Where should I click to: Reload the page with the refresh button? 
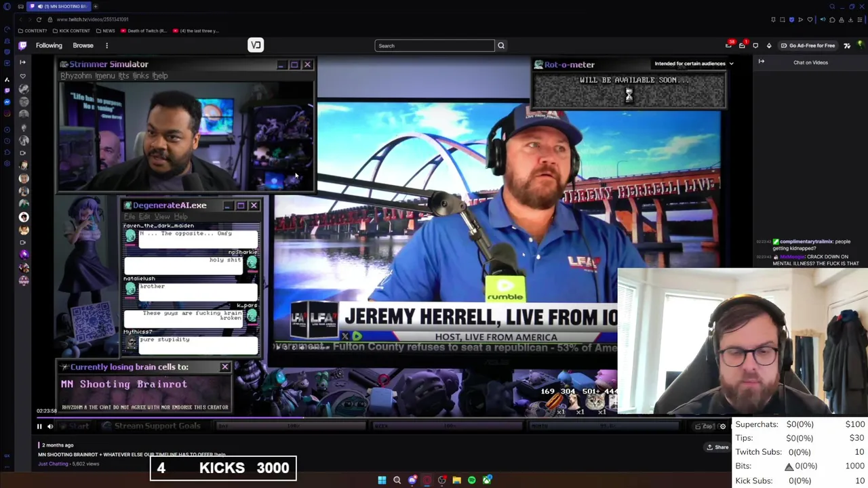point(39,20)
